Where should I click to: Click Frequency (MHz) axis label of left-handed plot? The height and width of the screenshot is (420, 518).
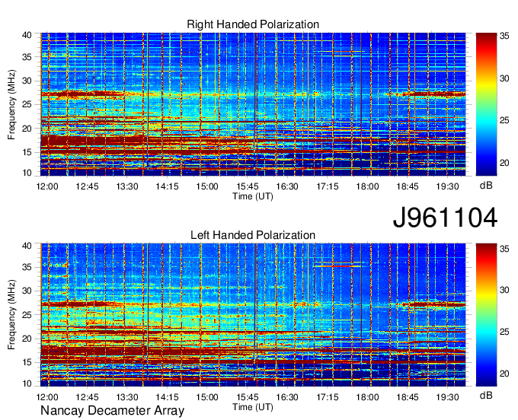(11, 315)
